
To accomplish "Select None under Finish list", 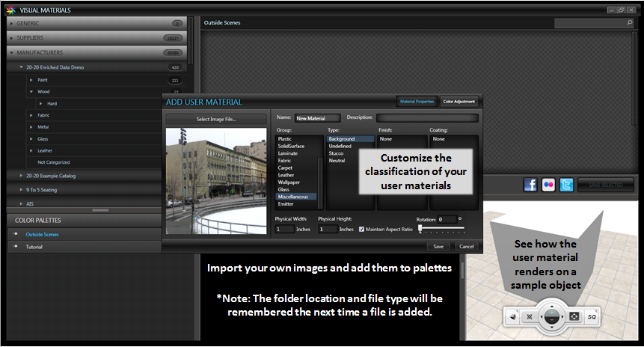I will (x=386, y=139).
